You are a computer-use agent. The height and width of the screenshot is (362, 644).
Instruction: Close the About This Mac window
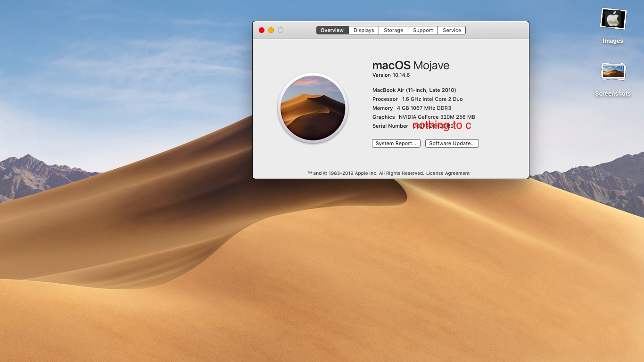(262, 30)
